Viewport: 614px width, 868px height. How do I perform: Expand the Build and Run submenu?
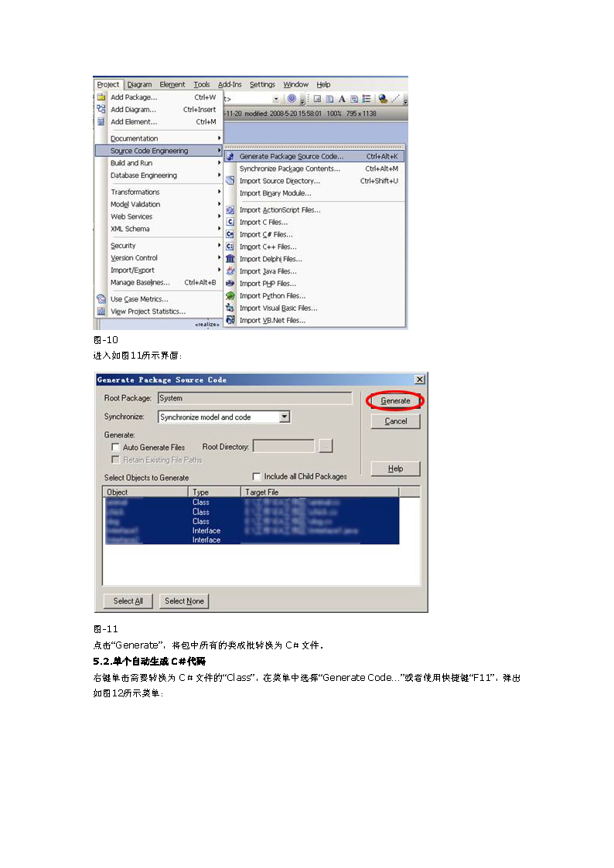coord(159,163)
